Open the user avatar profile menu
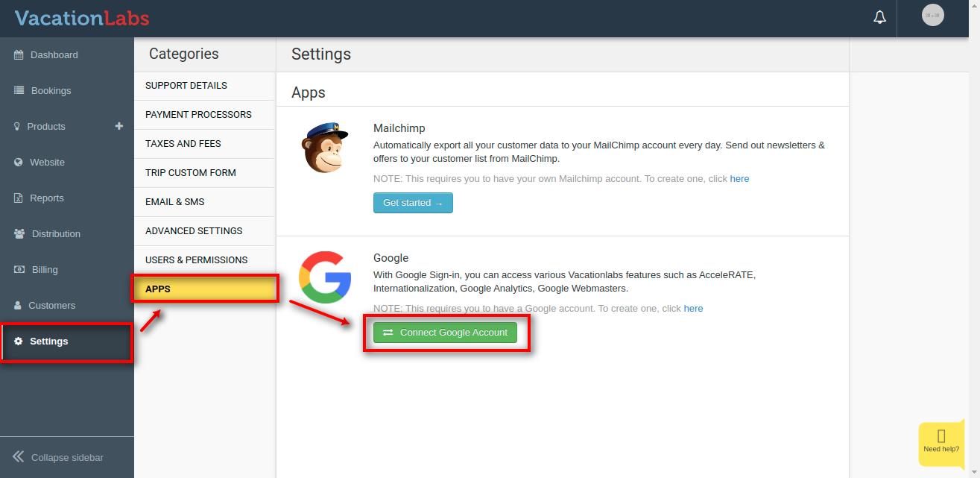The width and height of the screenshot is (980, 478). pyautogui.click(x=932, y=16)
